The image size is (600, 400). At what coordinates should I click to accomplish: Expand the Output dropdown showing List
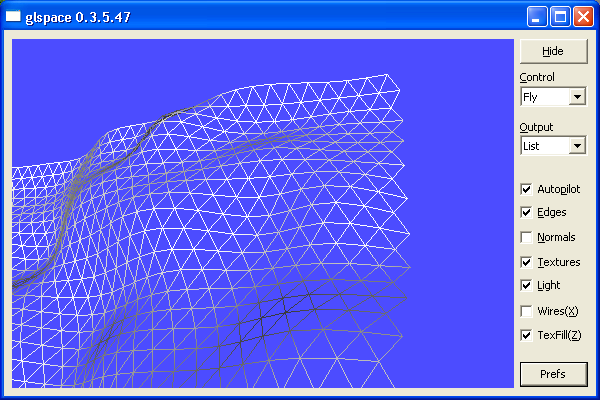(x=553, y=146)
